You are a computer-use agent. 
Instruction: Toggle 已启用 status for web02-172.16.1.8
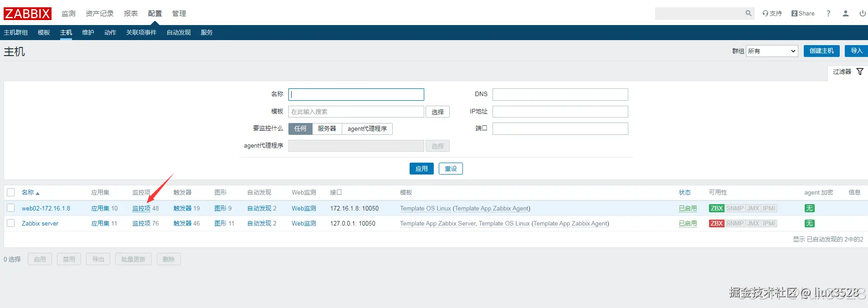click(x=688, y=208)
